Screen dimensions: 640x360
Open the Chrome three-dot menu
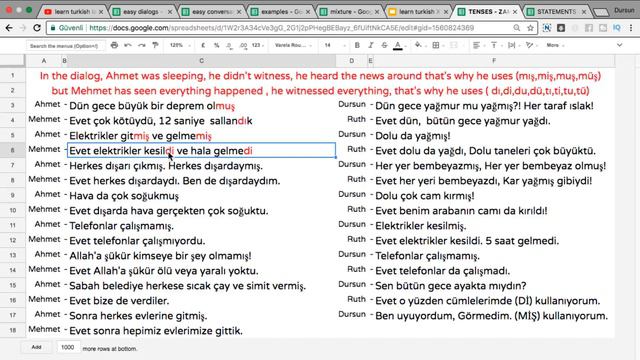[631, 28]
